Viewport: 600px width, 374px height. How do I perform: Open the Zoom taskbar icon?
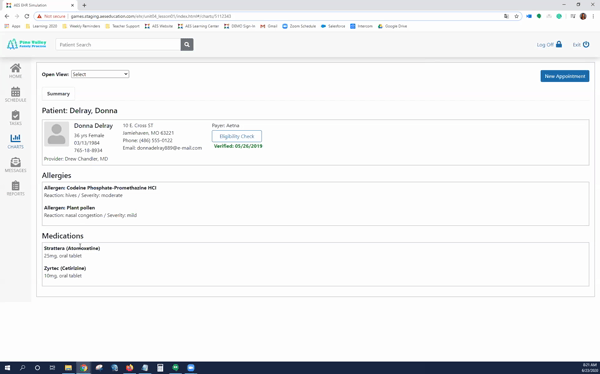pyautogui.click(x=191, y=368)
